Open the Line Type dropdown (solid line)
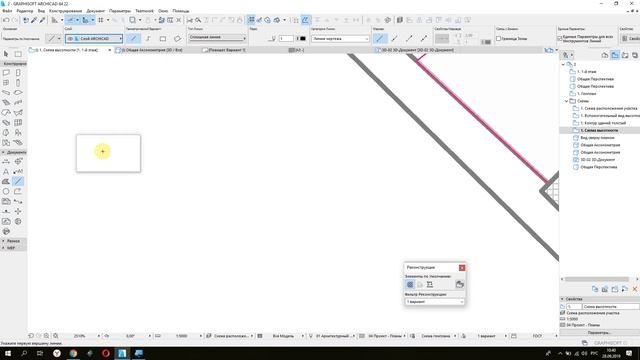 217,37
